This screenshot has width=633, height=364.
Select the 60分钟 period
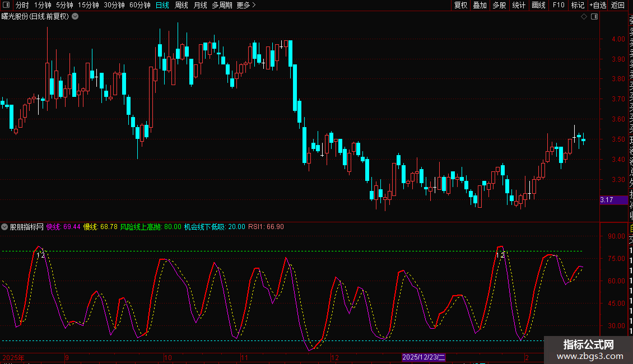tap(140, 5)
